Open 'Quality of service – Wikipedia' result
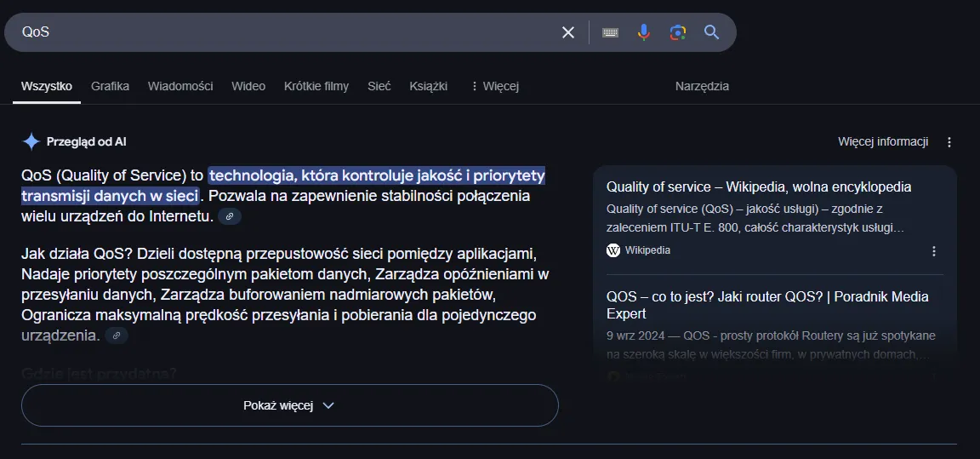 coord(759,187)
